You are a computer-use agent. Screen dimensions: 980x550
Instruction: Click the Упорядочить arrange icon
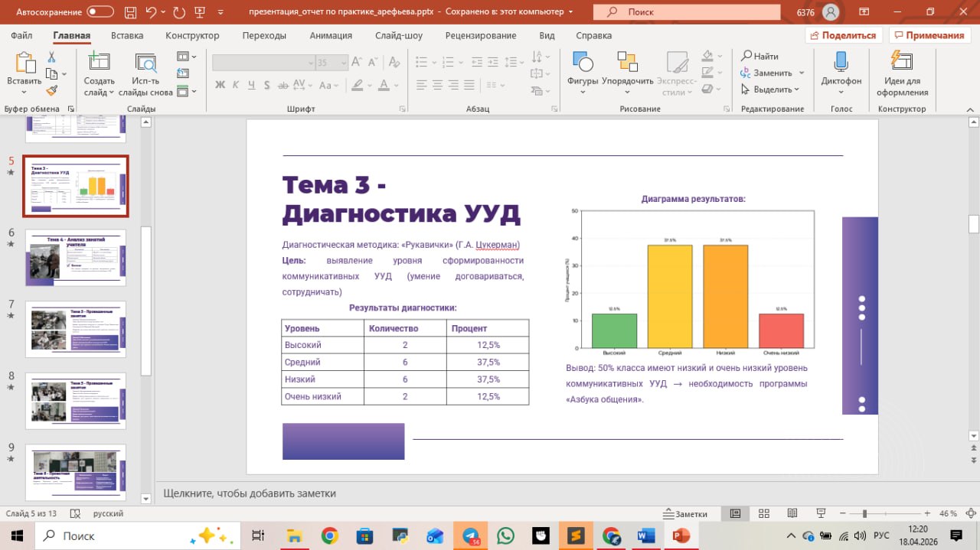coord(627,63)
